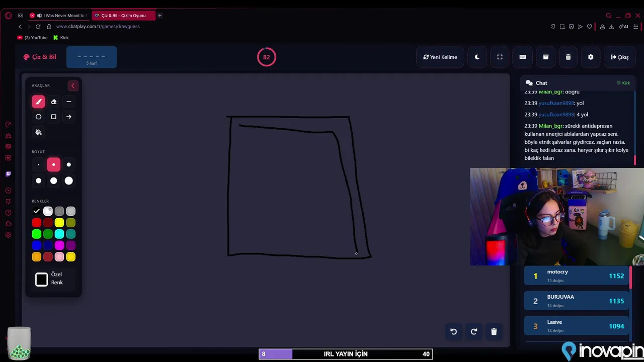The width and height of the screenshot is (644, 362).
Task: Choose the second brush size (selected pink)
Action: 54,164
